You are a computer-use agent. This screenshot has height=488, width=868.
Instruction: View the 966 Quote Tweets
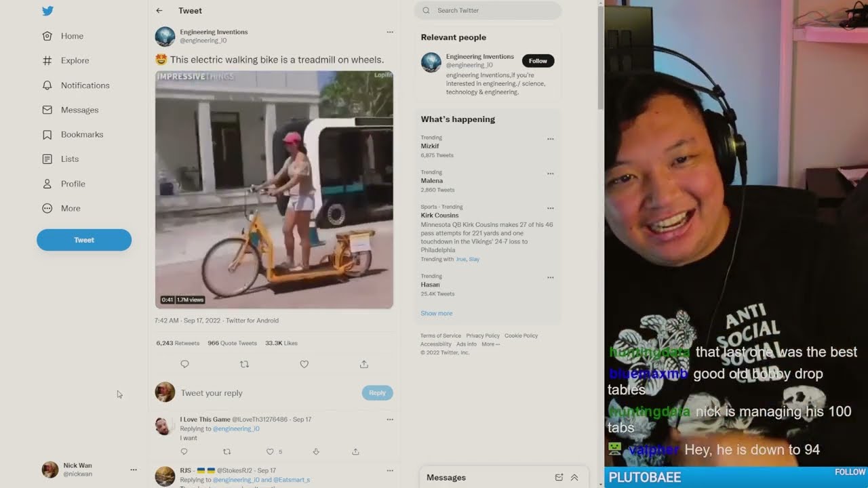pos(232,343)
